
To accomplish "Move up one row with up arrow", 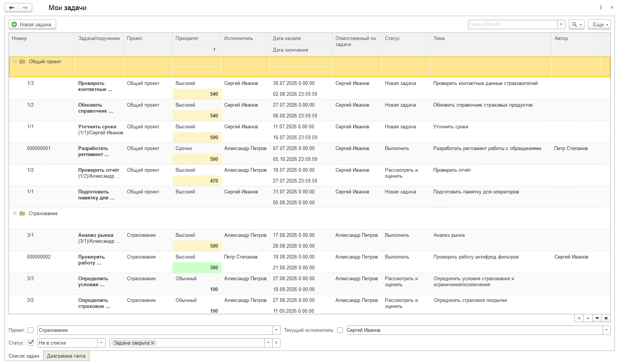I will [588, 318].
